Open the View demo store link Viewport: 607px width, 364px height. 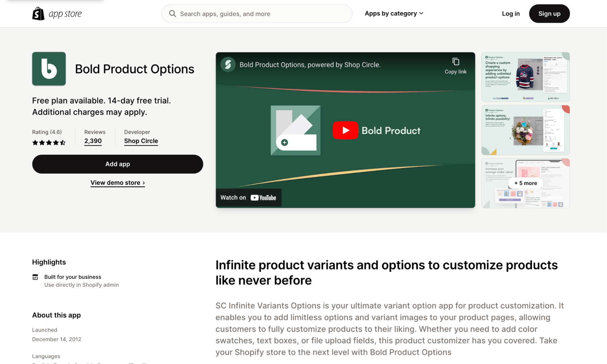pyautogui.click(x=118, y=182)
